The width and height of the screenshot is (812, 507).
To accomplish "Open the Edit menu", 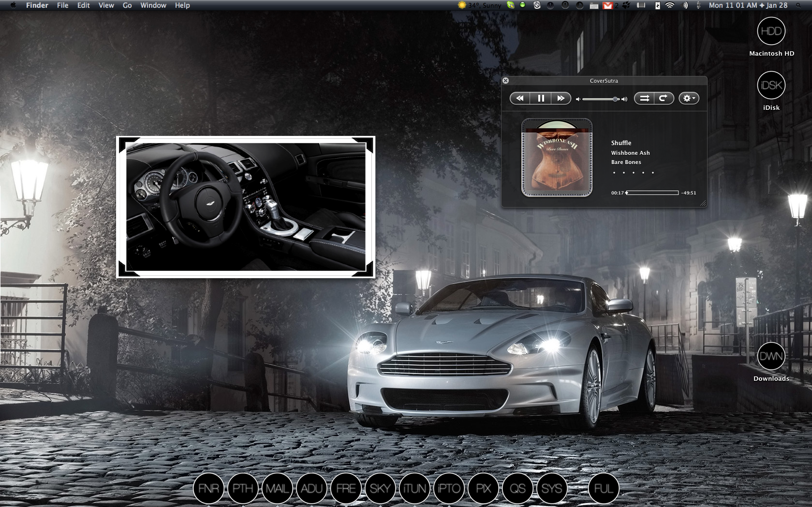I will pyautogui.click(x=84, y=5).
